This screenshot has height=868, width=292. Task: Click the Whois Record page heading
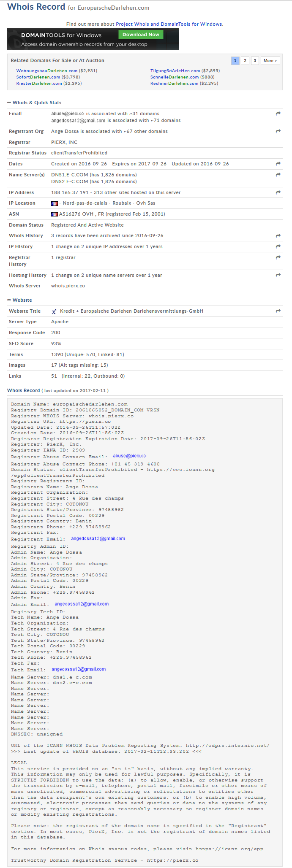coord(36,7)
